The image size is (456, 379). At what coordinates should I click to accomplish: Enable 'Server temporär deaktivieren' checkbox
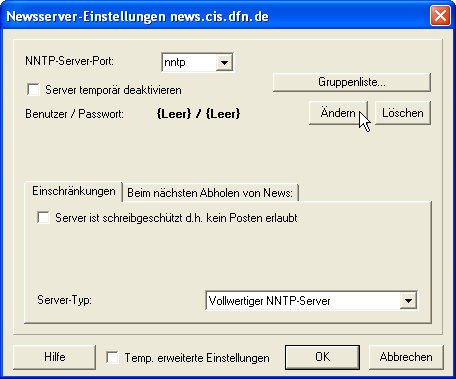pos(34,90)
